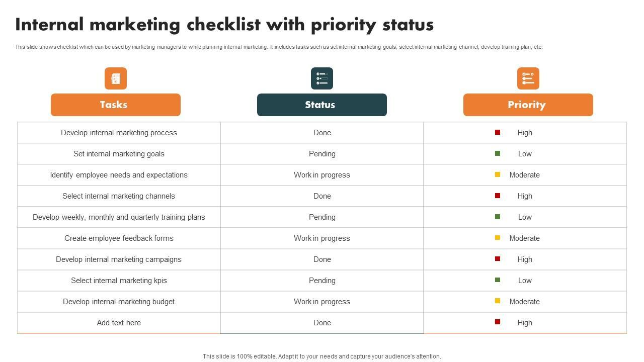Click red swatch for Select internal marketing channels
Screen dimensions: 644x362
[498, 196]
